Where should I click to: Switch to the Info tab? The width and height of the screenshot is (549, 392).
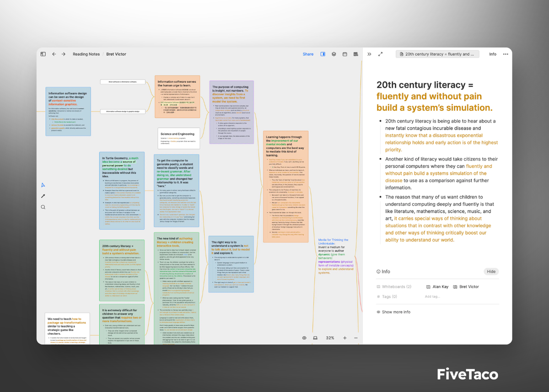[493, 54]
